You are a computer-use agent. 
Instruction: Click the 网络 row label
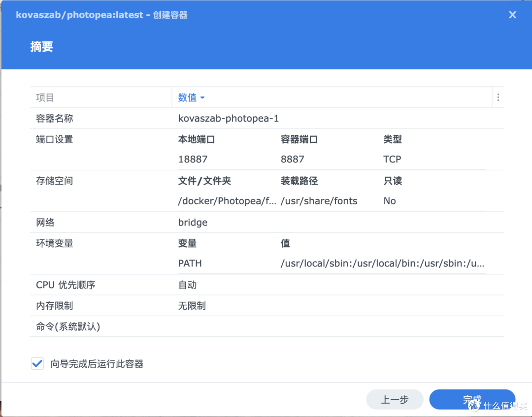click(x=45, y=223)
